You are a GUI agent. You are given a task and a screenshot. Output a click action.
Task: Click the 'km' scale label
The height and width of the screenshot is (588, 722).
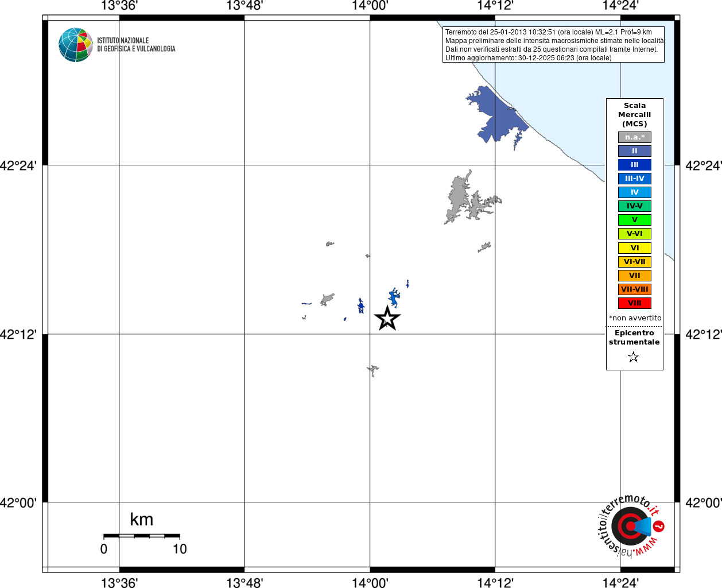coord(142,520)
